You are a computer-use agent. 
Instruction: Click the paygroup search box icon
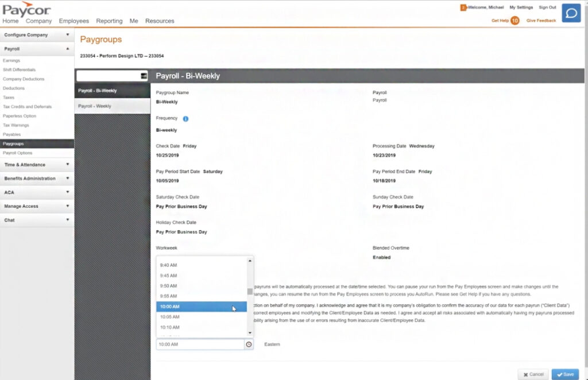tap(144, 76)
